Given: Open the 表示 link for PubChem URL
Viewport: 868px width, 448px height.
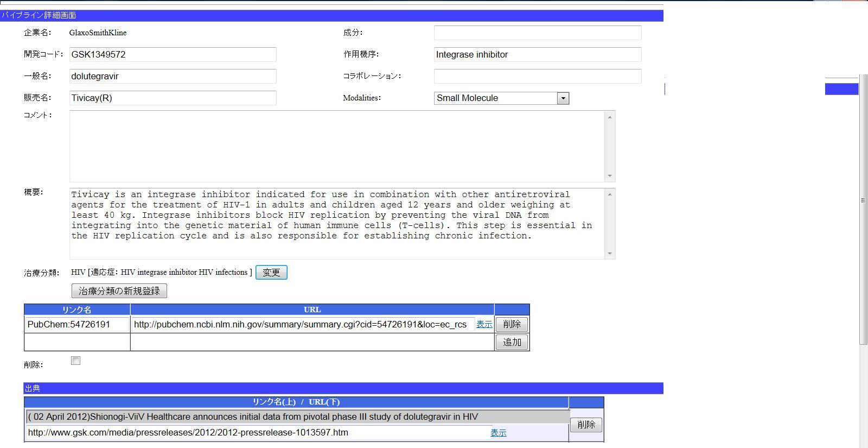Looking at the screenshot, I should [484, 324].
